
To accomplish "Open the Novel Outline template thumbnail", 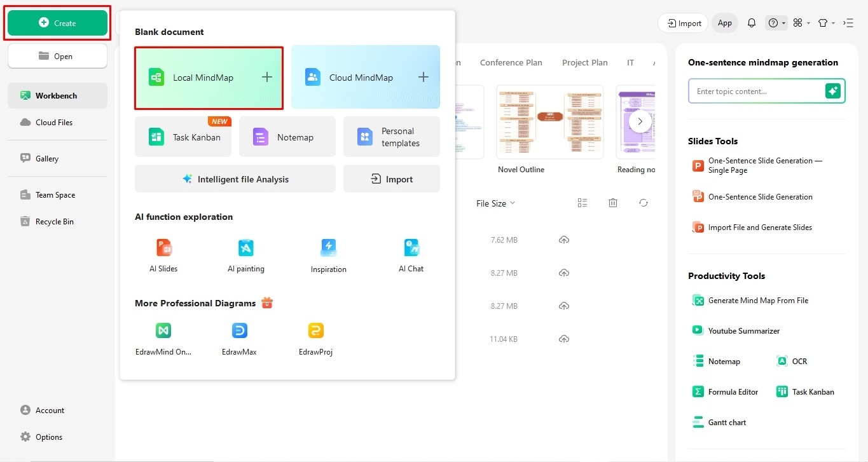I will [550, 122].
